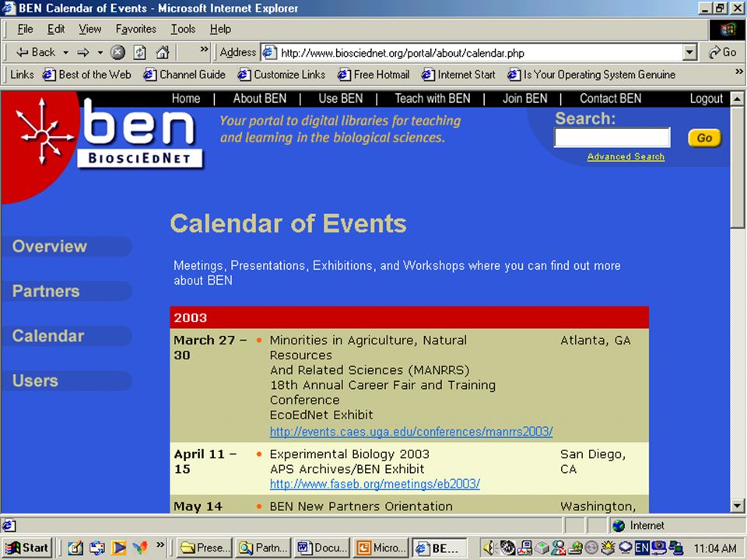Switch to the Docu... Word taskbar button
This screenshot has height=560, width=747.
point(322,548)
